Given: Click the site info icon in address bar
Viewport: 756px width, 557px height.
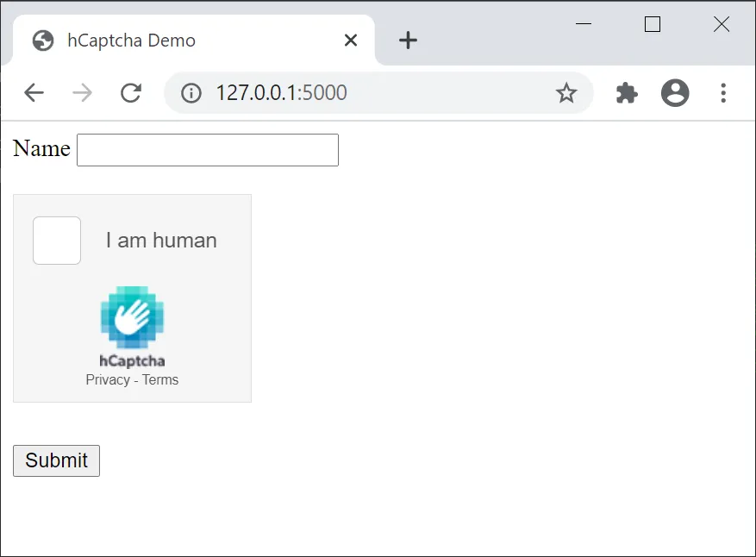Looking at the screenshot, I should (x=191, y=92).
